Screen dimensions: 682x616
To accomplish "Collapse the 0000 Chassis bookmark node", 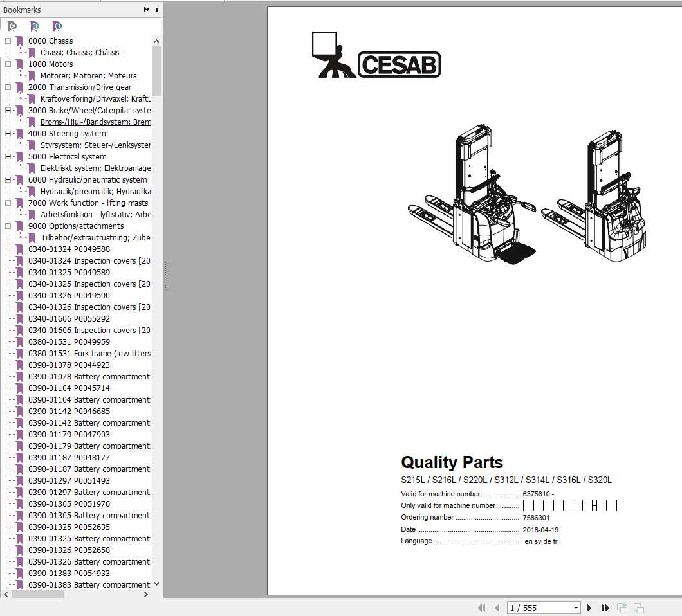I will 8,41.
